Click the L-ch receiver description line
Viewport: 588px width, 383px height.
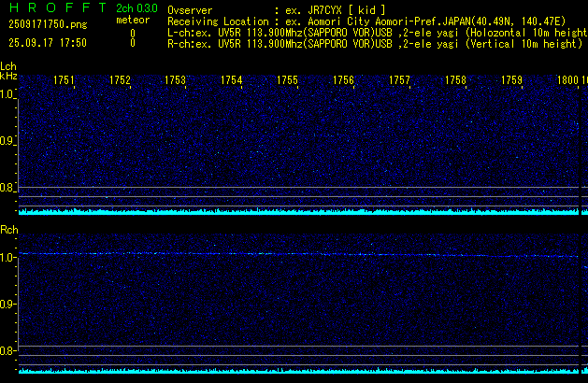pyautogui.click(x=378, y=33)
